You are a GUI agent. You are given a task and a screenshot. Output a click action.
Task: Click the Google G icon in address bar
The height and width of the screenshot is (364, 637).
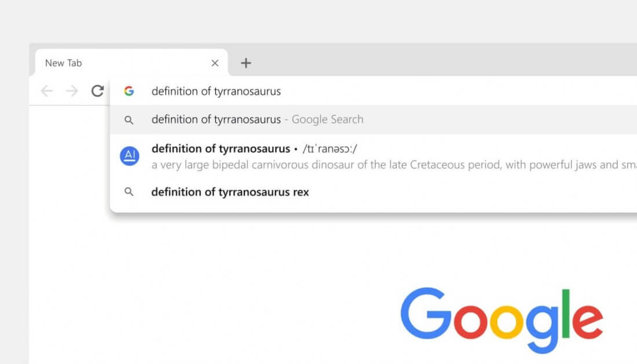tap(129, 91)
